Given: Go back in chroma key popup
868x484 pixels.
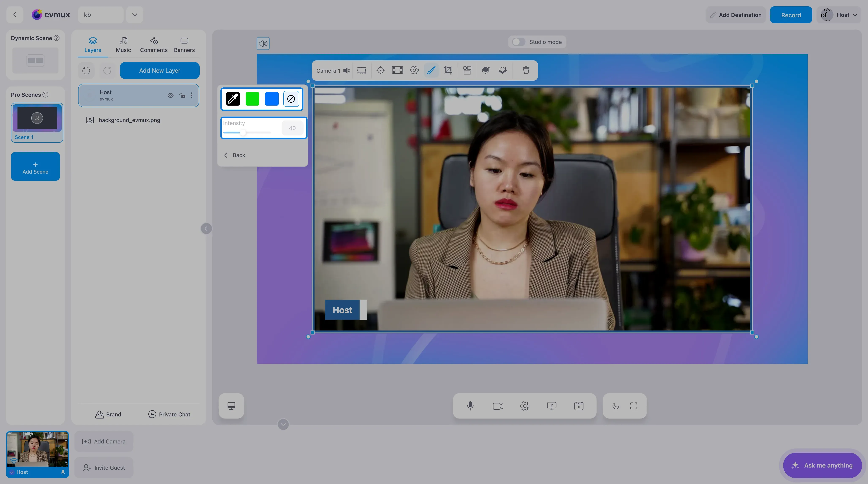Looking at the screenshot, I should coord(235,155).
